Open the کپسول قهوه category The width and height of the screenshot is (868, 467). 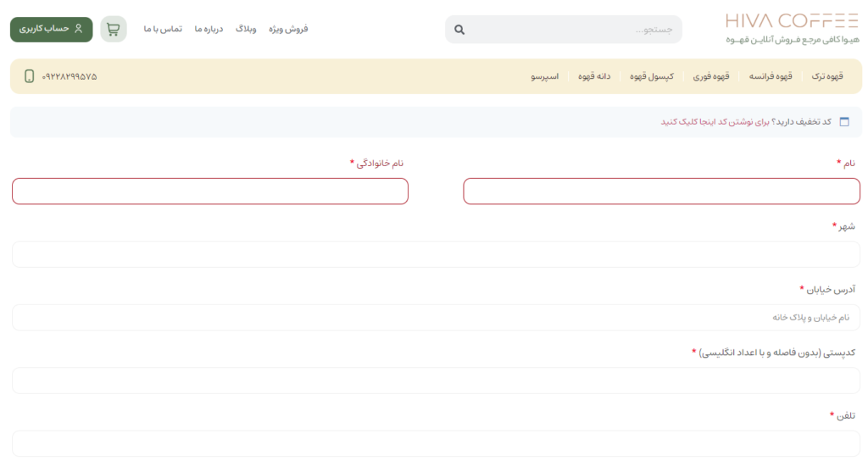click(x=651, y=76)
